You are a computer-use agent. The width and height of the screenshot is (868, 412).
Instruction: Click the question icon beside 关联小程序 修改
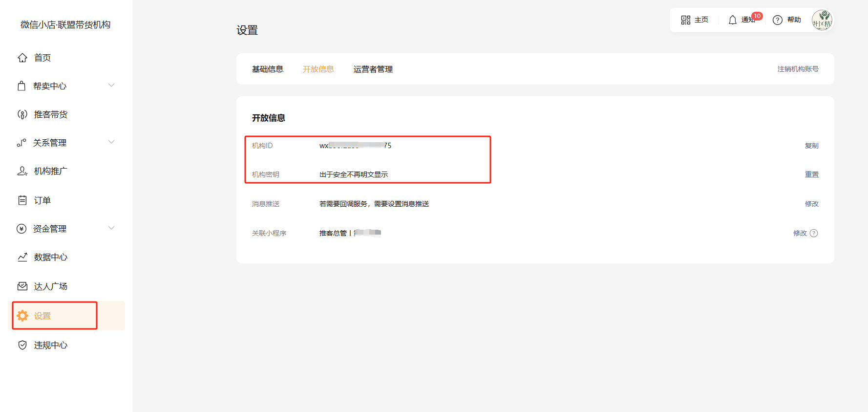pyautogui.click(x=814, y=233)
